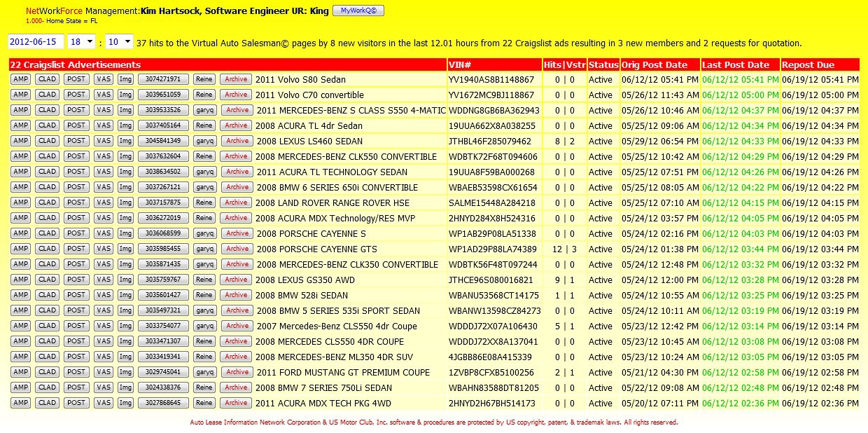Screen dimensions: 868x433
Task: Click garyq button on the BMW 535i Sport Sedan row
Action: 204,310
